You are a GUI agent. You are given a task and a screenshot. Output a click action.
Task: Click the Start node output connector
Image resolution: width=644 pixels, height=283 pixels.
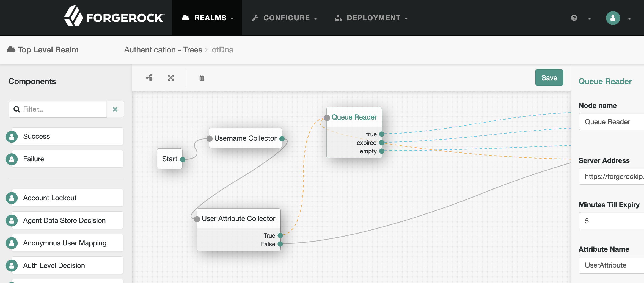click(x=183, y=159)
